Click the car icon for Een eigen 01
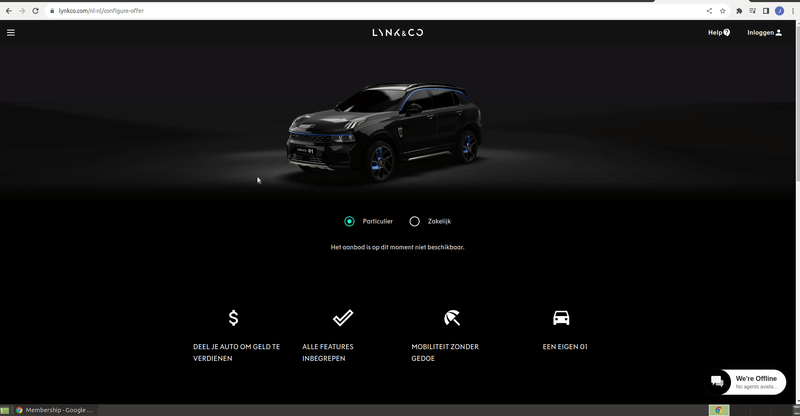Image resolution: width=800 pixels, height=416 pixels. coord(561,317)
